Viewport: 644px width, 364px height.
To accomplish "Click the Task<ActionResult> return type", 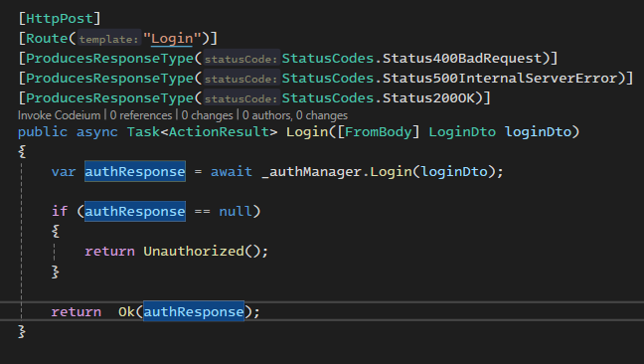I will [202, 132].
